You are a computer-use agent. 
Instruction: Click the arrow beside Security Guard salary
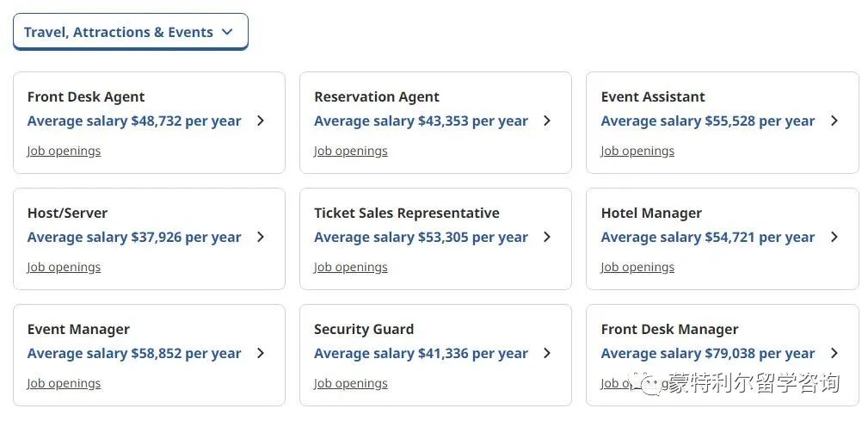click(547, 354)
